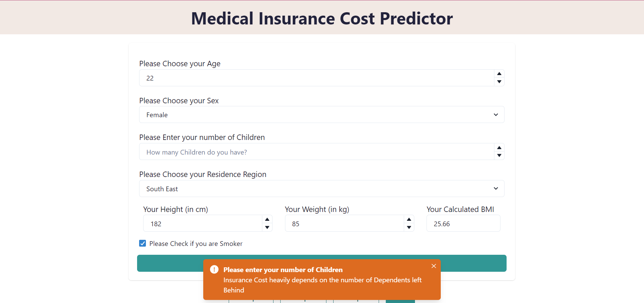
Task: Click the exclamation alert icon in the warning toast
Action: [x=214, y=269]
